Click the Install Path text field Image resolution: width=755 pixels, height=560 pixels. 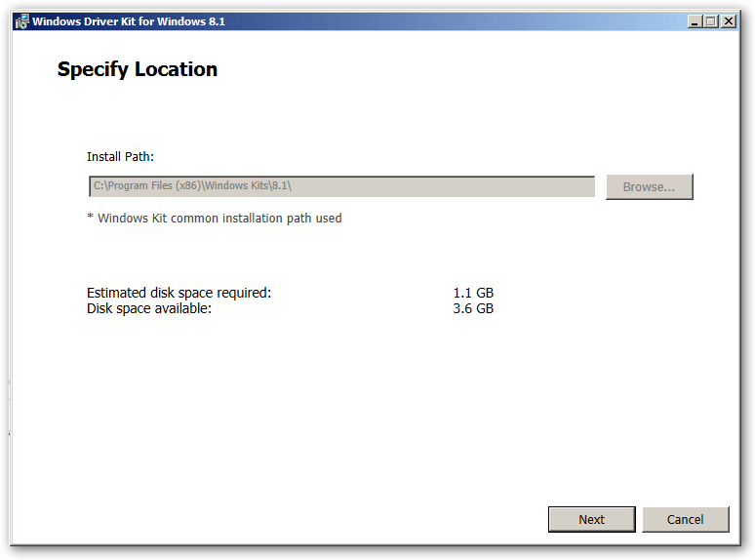click(341, 186)
